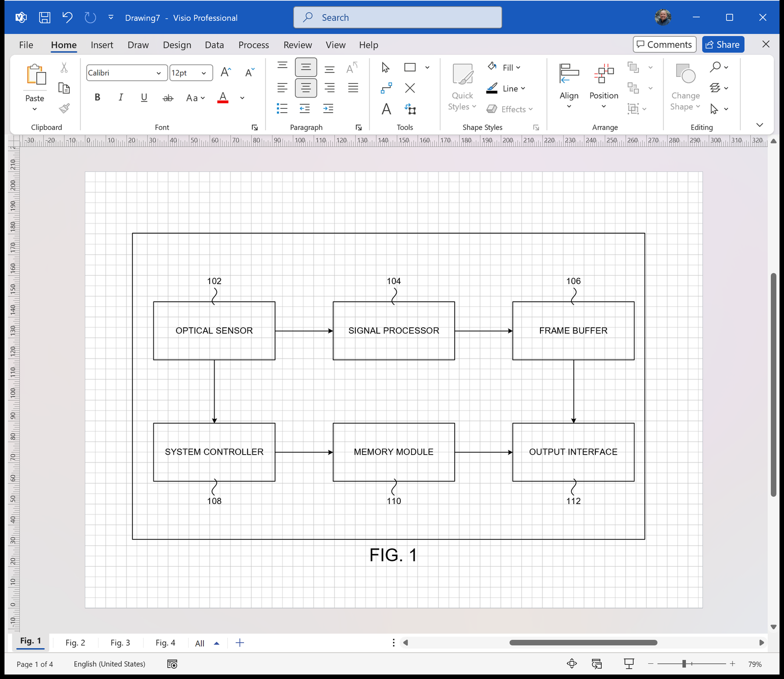
Task: Open the Effects dropdown
Action: [x=510, y=109]
